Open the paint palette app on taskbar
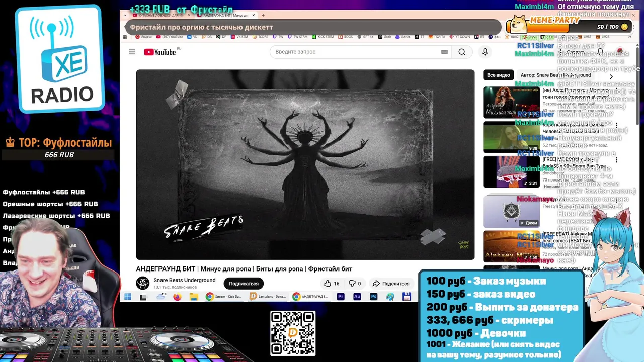Screen dimensions: 644x362 390,297
